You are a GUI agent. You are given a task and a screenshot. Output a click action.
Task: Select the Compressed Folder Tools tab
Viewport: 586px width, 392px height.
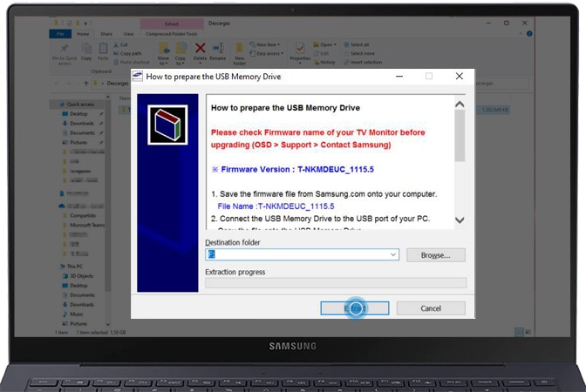(x=172, y=34)
